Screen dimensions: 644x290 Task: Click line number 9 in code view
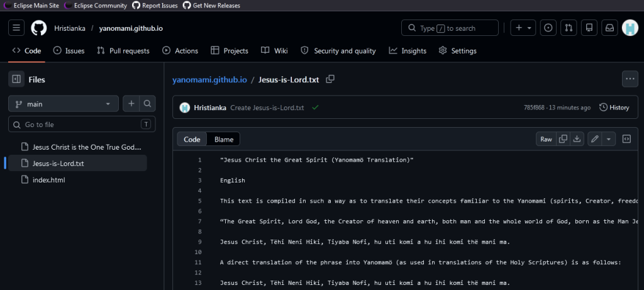(x=199, y=242)
